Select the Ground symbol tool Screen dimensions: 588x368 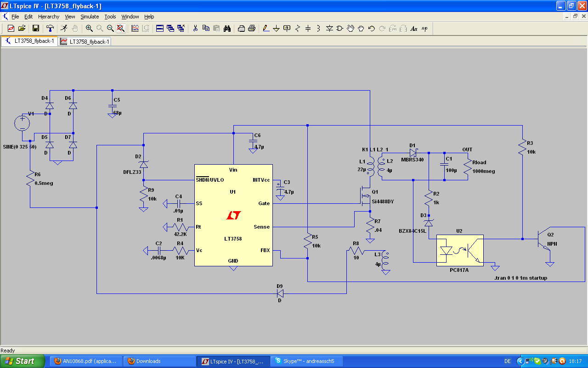[276, 28]
